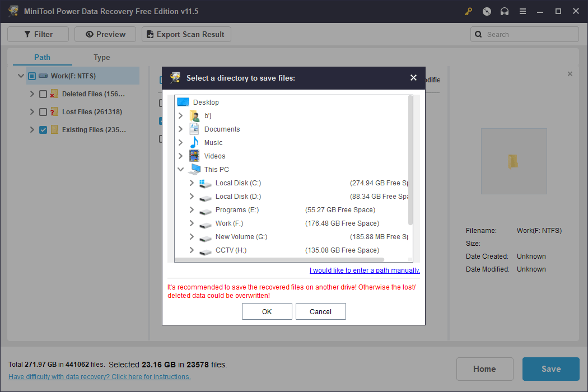Click the MiniTool logo in the title bar
Viewport: 588px width, 392px height.
click(13, 11)
